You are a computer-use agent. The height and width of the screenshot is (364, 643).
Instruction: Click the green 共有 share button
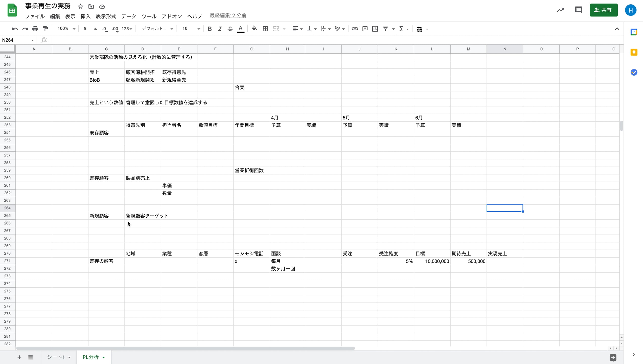603,10
